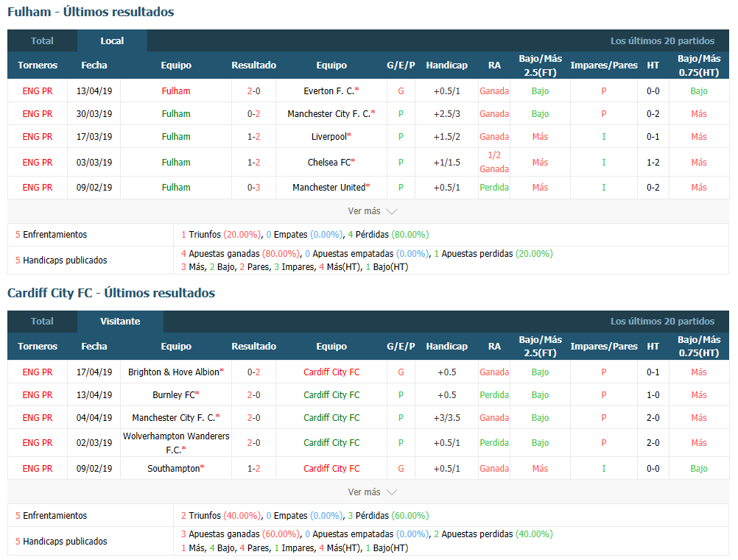Click Fulham in the Everton match row
The width and height of the screenshot is (738, 560).
(x=176, y=91)
